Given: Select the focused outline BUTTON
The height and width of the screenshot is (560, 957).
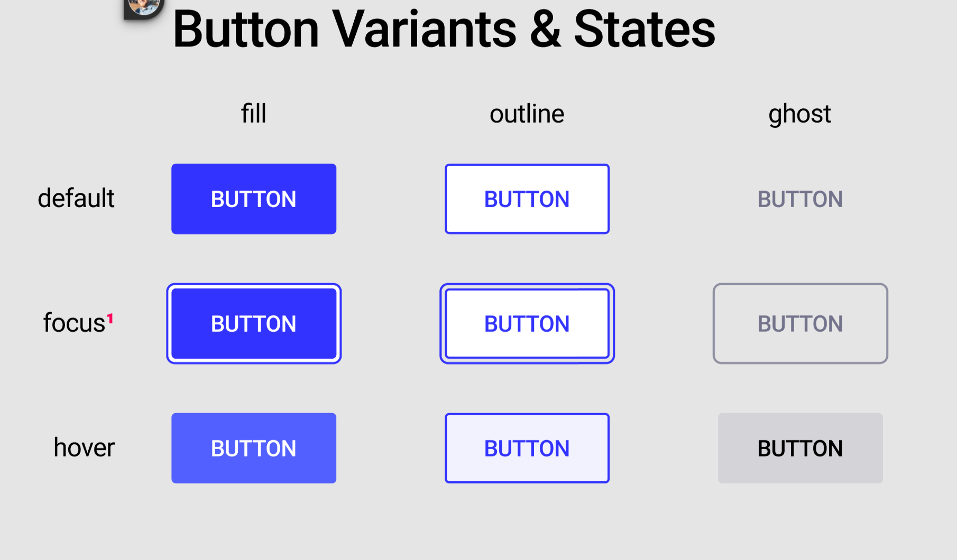Looking at the screenshot, I should point(527,323).
